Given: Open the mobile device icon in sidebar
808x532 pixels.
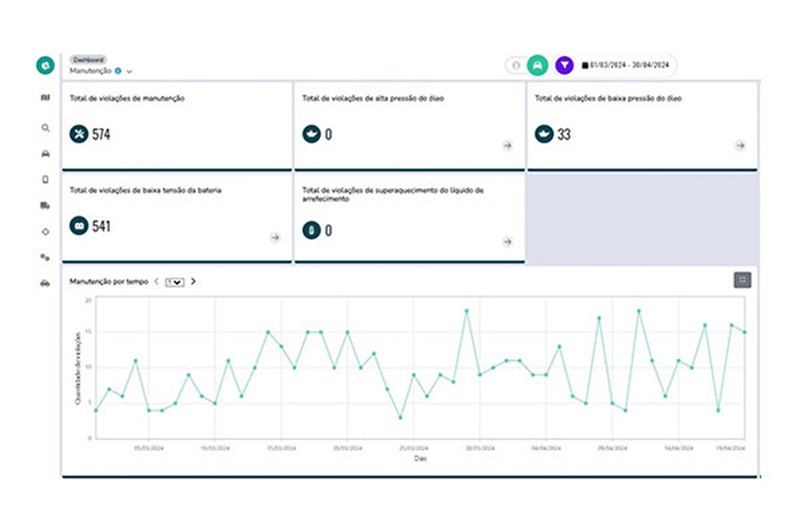Looking at the screenshot, I should (45, 179).
